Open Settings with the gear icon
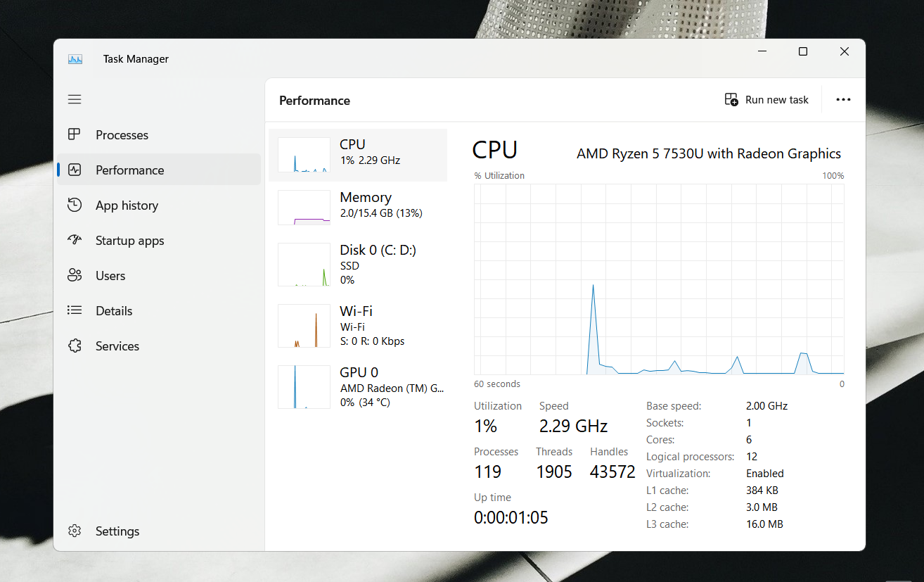 coord(75,531)
